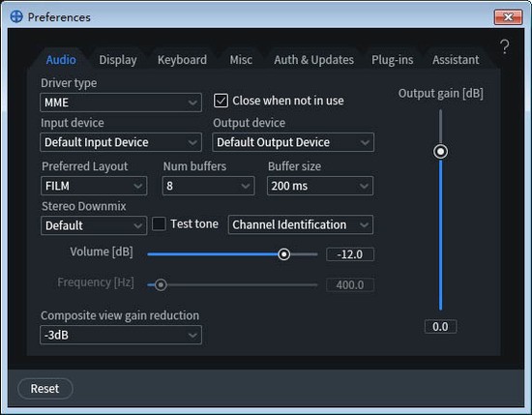Click the Reset button
Screen dimensions: 532x415
point(44,389)
